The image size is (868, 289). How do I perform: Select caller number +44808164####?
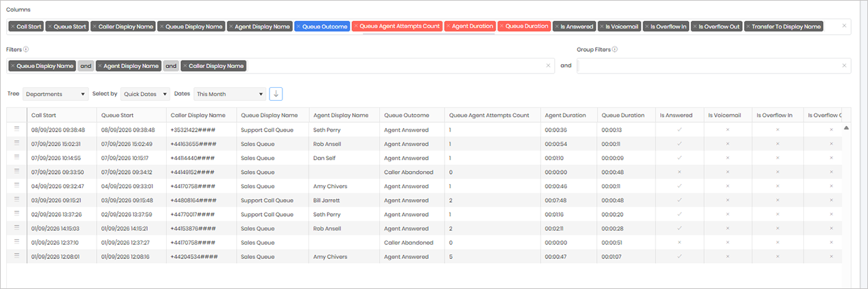click(194, 200)
